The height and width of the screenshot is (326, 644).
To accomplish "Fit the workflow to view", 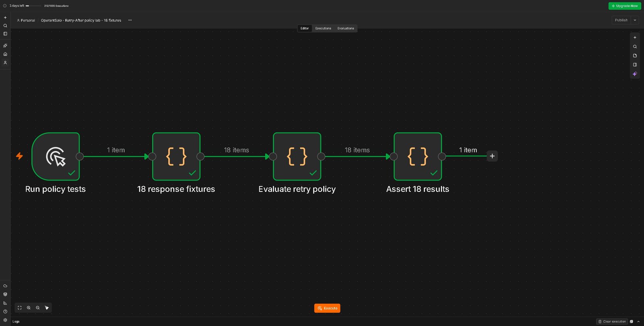I will 19,308.
